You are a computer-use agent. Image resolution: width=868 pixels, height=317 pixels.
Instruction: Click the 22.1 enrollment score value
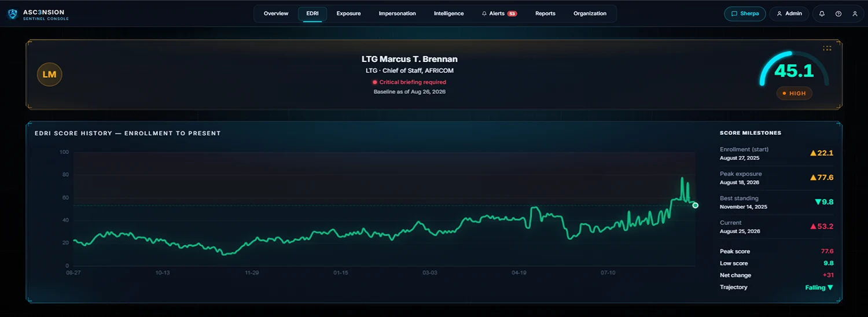click(822, 153)
